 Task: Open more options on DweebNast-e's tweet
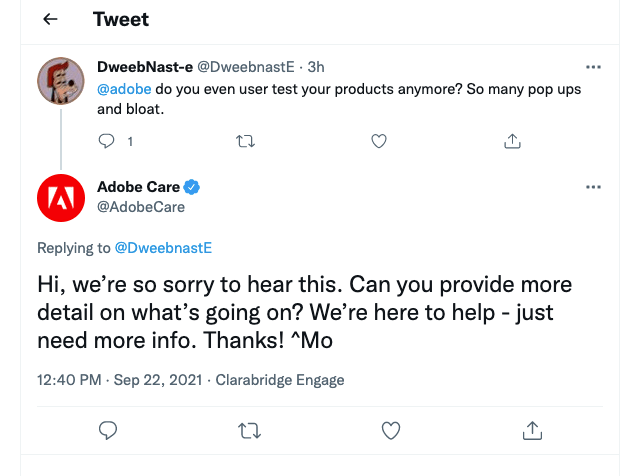pos(593,67)
